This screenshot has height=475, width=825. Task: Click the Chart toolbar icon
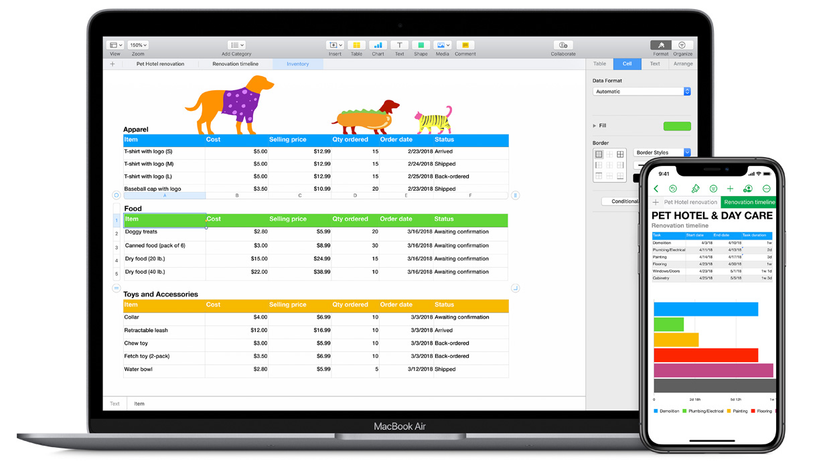pyautogui.click(x=378, y=45)
